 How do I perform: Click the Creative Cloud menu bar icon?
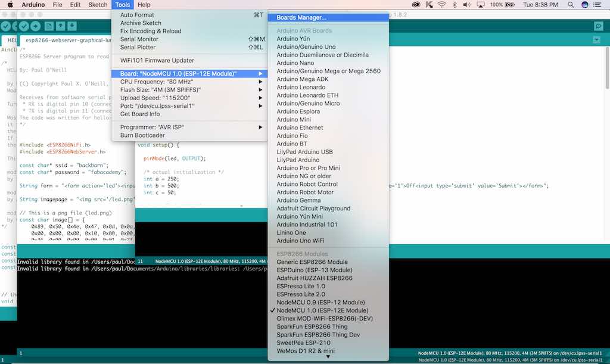tap(416, 5)
